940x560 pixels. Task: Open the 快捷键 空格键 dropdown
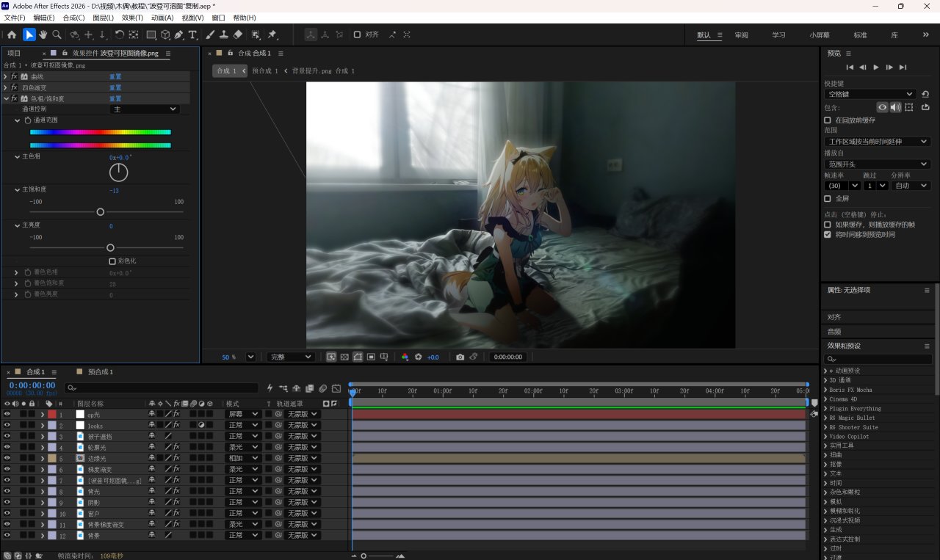click(869, 94)
